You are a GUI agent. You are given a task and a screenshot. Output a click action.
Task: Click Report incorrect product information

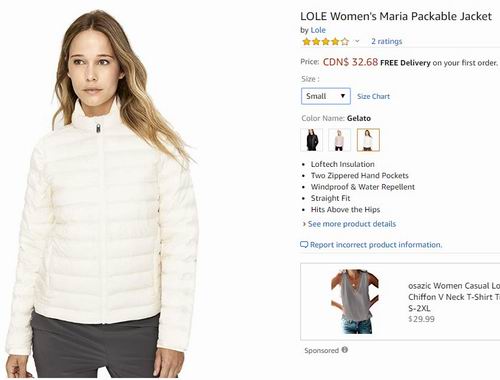(x=376, y=245)
